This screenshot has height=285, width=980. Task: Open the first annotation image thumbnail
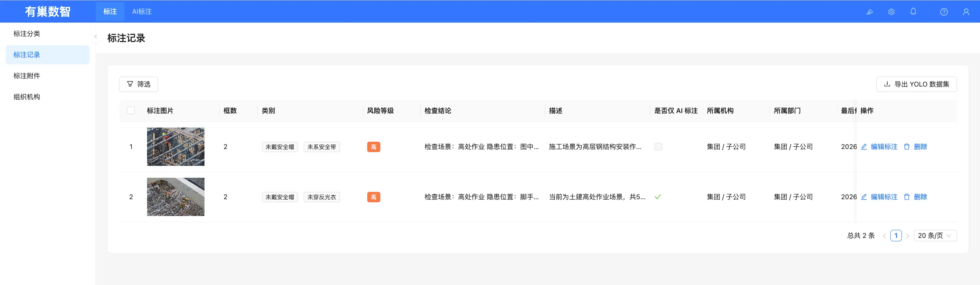coord(176,147)
